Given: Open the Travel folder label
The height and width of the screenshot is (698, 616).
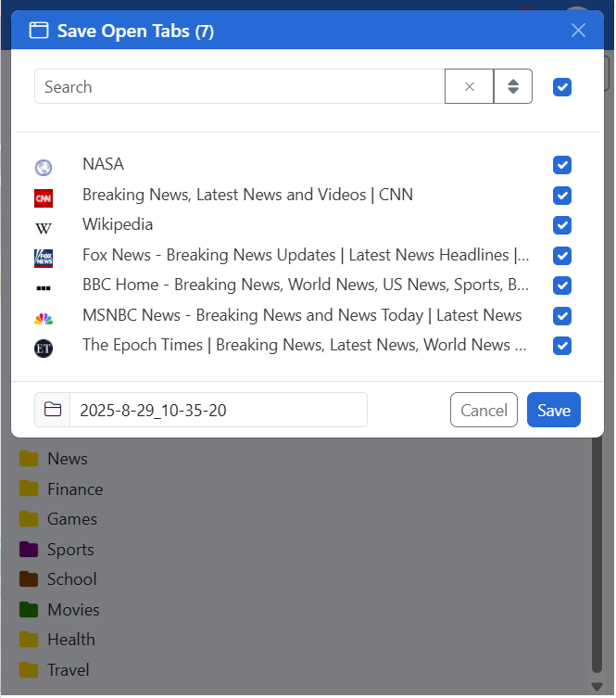Looking at the screenshot, I should [69, 670].
